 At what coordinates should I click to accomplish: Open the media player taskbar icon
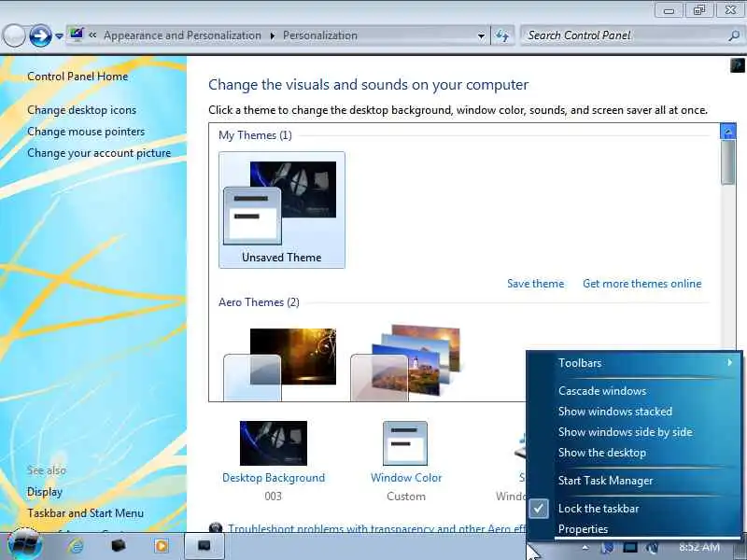coord(161,546)
